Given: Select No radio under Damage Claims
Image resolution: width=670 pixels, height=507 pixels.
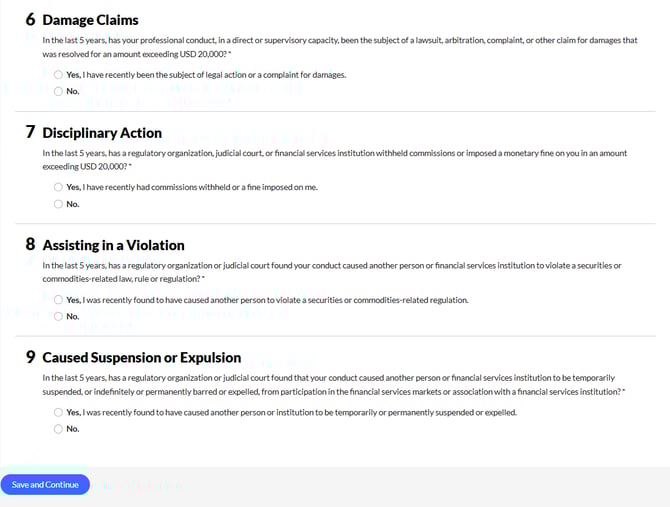Looking at the screenshot, I should click(58, 91).
